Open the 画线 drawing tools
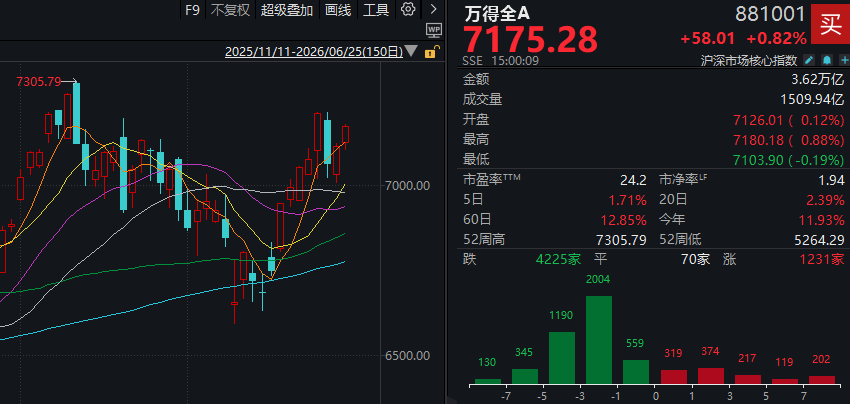This screenshot has height=404, width=850. pyautogui.click(x=338, y=10)
